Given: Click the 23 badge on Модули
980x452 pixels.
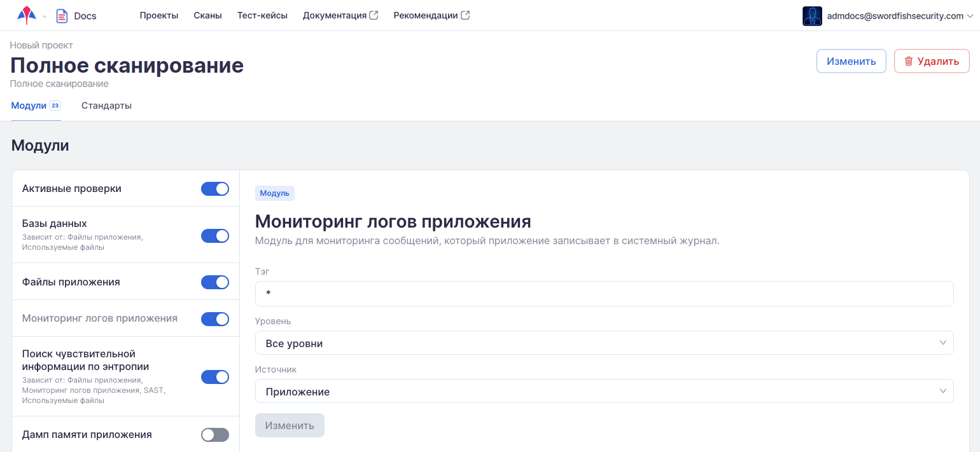Looking at the screenshot, I should [55, 106].
